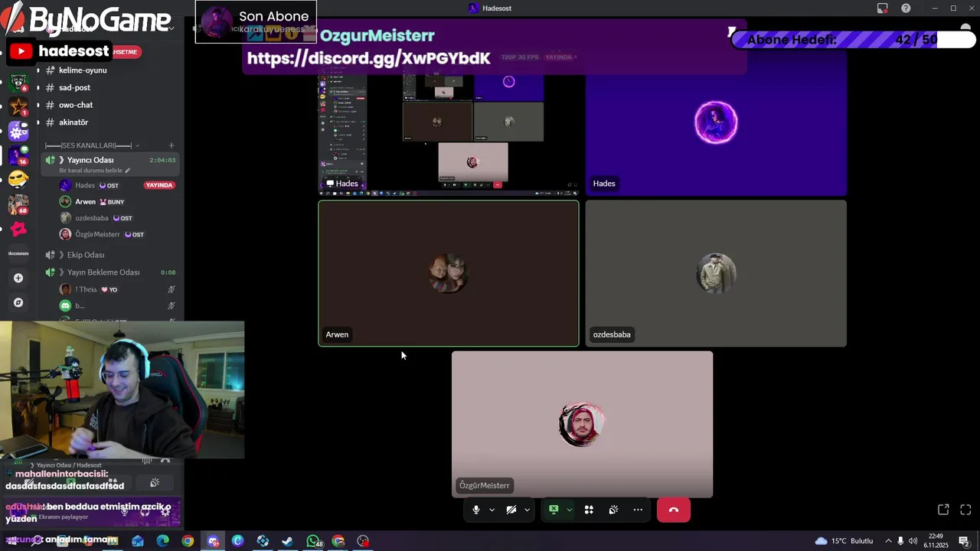This screenshot has height=551, width=980.
Task: Open Steam from the taskbar
Action: (x=288, y=541)
